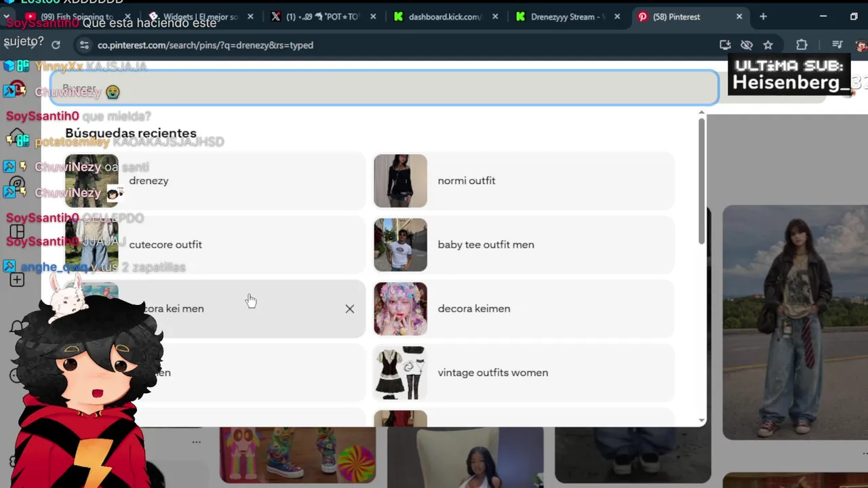Click the 'decora keimen' thumbnail image
868x488 pixels.
400,308
